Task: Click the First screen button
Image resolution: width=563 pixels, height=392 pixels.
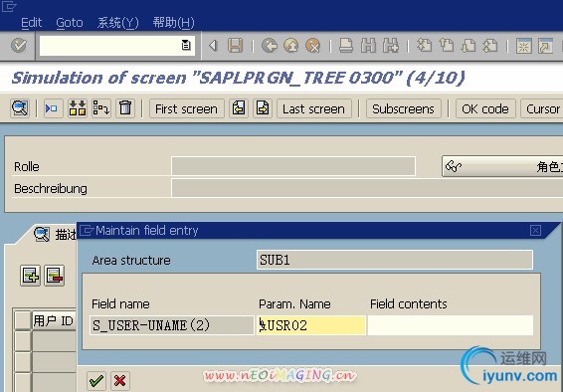Action: tap(186, 108)
